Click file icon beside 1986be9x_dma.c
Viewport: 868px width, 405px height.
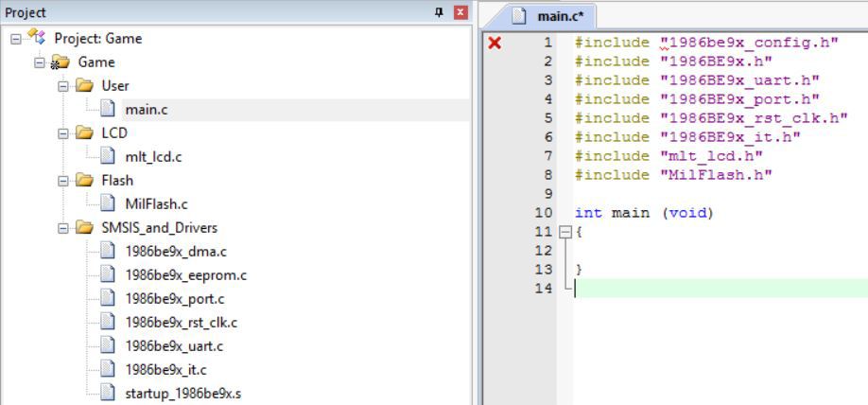click(x=108, y=251)
